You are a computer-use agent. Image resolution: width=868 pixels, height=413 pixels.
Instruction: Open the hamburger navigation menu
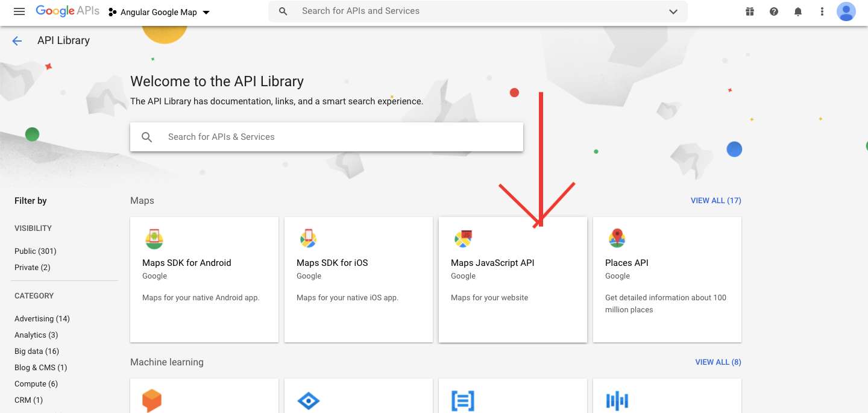click(x=19, y=11)
